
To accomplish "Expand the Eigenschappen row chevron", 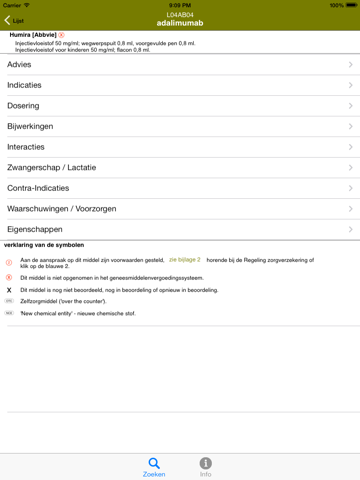I will [x=351, y=229].
